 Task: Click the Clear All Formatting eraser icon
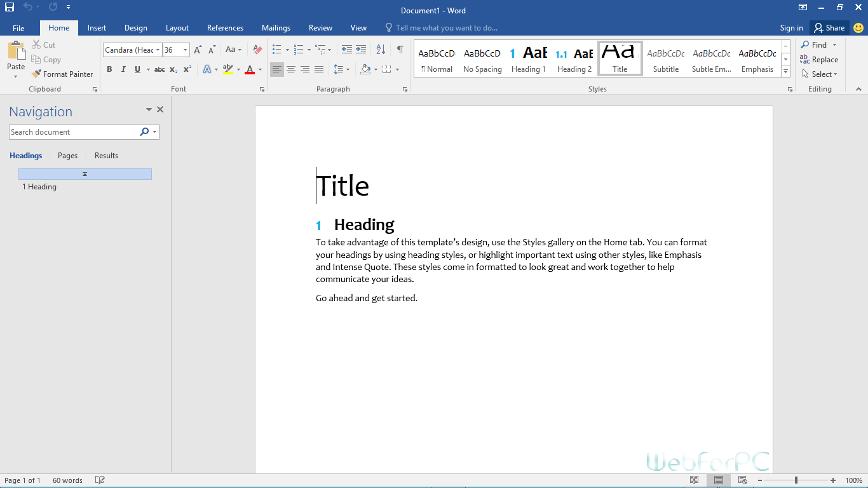257,50
